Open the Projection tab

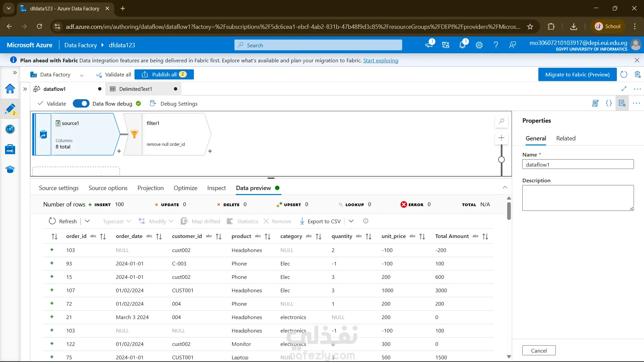click(151, 188)
